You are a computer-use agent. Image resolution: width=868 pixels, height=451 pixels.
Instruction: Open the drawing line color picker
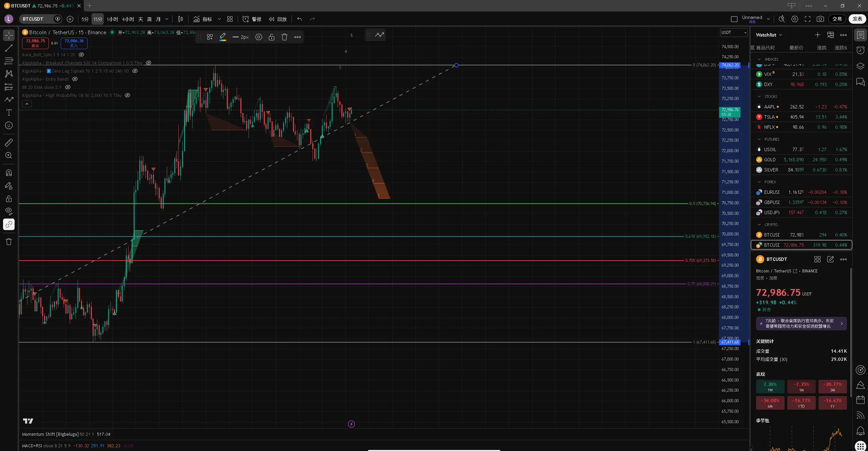point(223,37)
